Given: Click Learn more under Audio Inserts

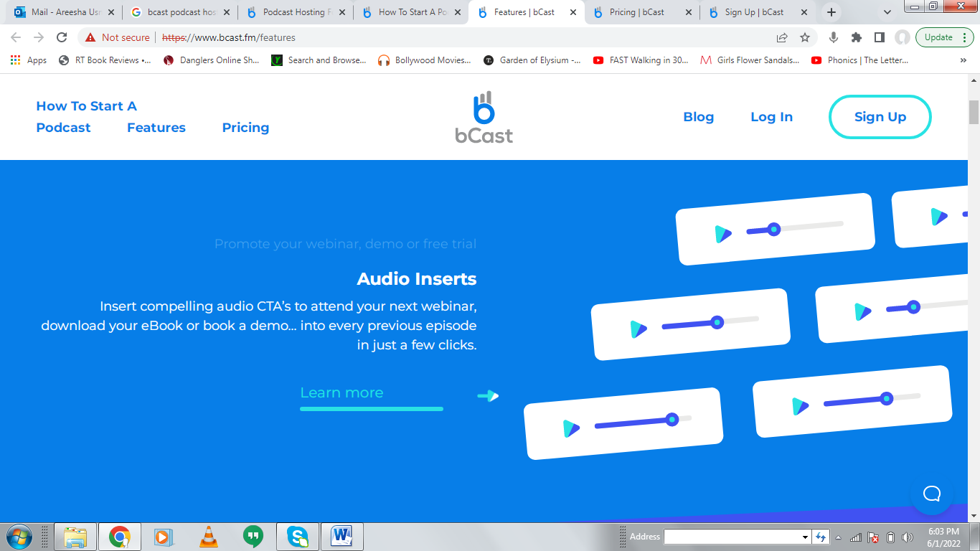Looking at the screenshot, I should tap(341, 392).
